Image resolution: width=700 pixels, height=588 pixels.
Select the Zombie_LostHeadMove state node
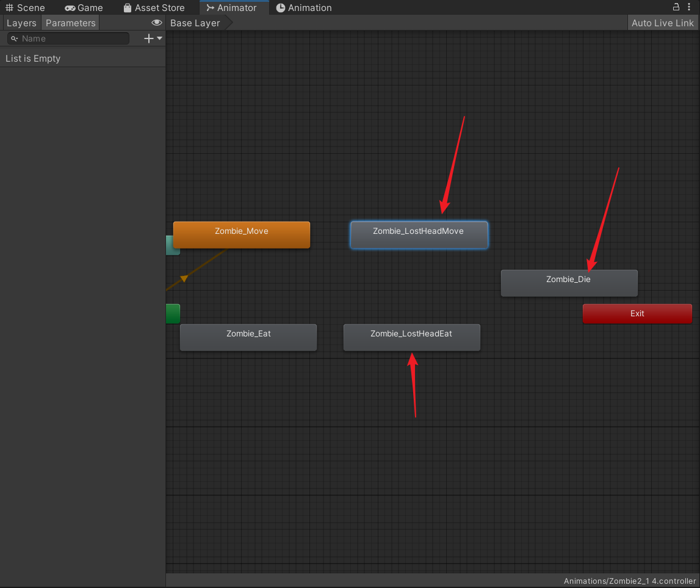click(x=419, y=234)
